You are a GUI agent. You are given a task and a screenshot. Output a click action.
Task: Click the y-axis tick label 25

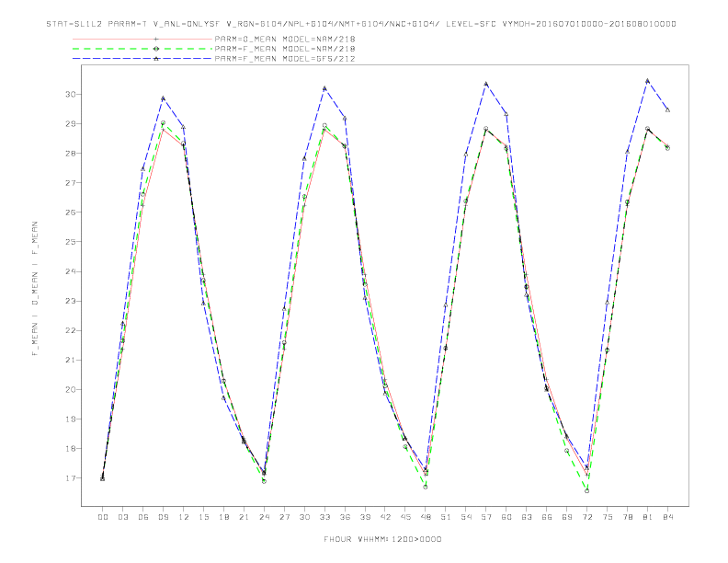pos(71,242)
